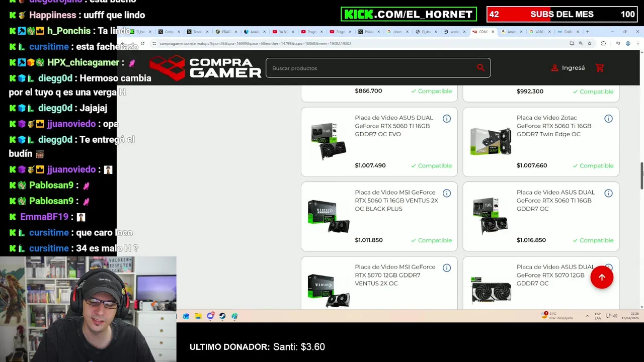Click the $1.007.490 price
Screen dimensions: 644x362
pyautogui.click(x=370, y=165)
